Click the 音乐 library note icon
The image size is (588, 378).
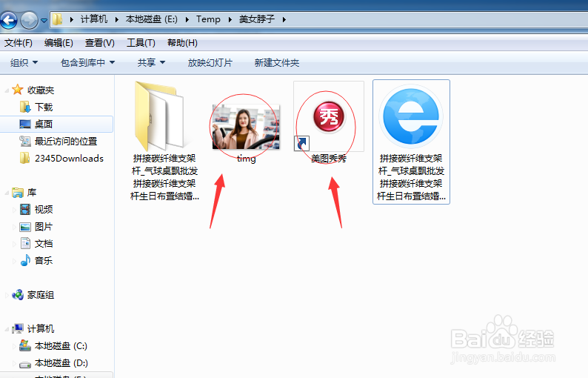click(25, 260)
